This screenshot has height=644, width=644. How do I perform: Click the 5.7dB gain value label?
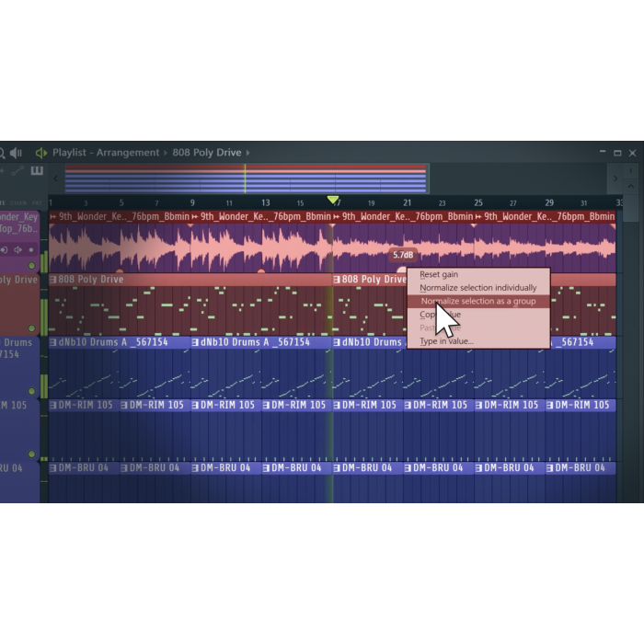pos(403,255)
